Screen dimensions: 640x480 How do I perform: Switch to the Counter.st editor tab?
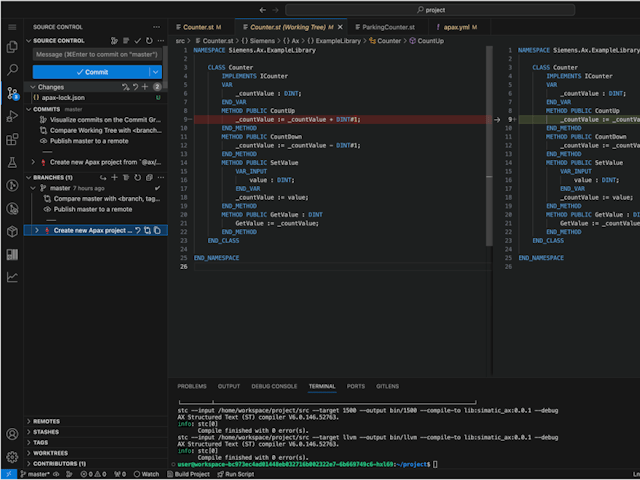click(x=199, y=27)
